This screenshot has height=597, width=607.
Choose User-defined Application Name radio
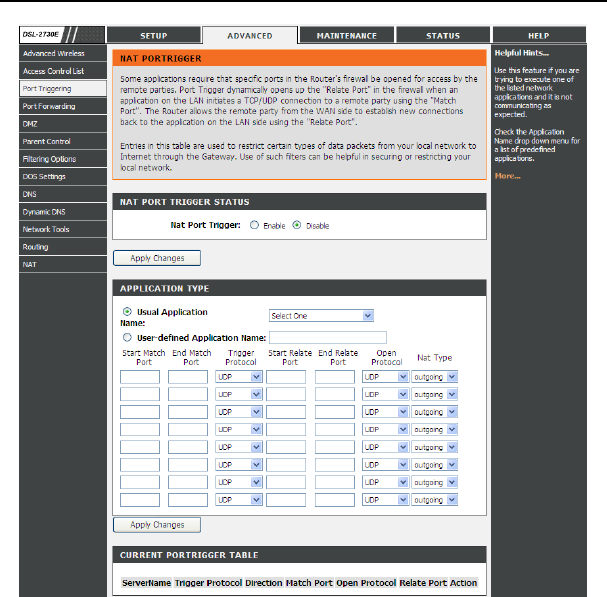[127, 337]
